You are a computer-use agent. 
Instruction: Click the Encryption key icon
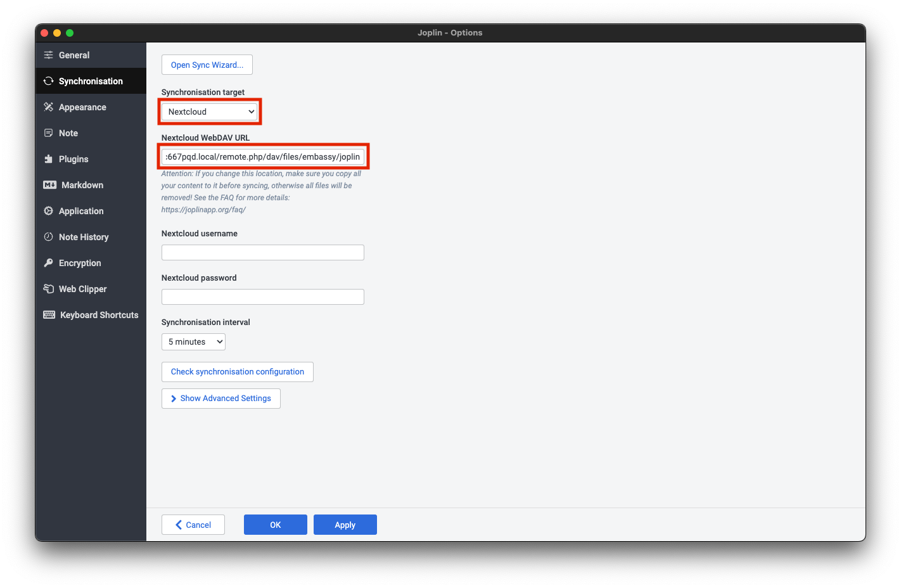48,263
